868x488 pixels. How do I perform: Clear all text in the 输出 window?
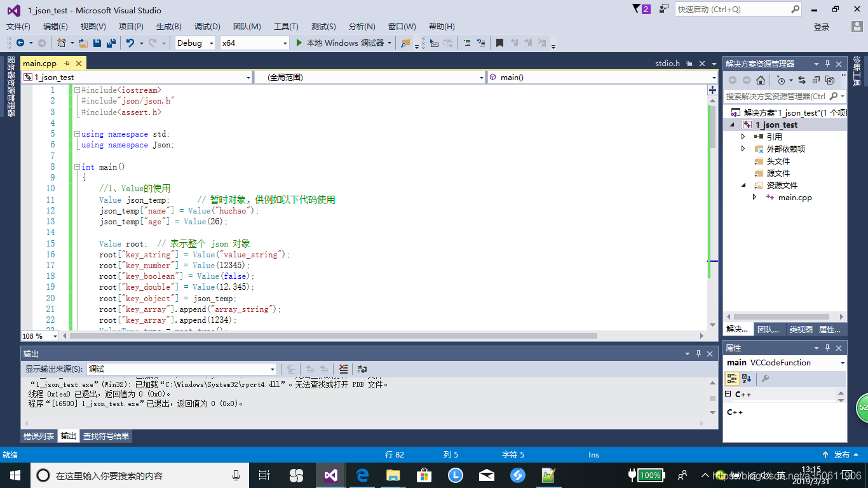[x=343, y=369]
